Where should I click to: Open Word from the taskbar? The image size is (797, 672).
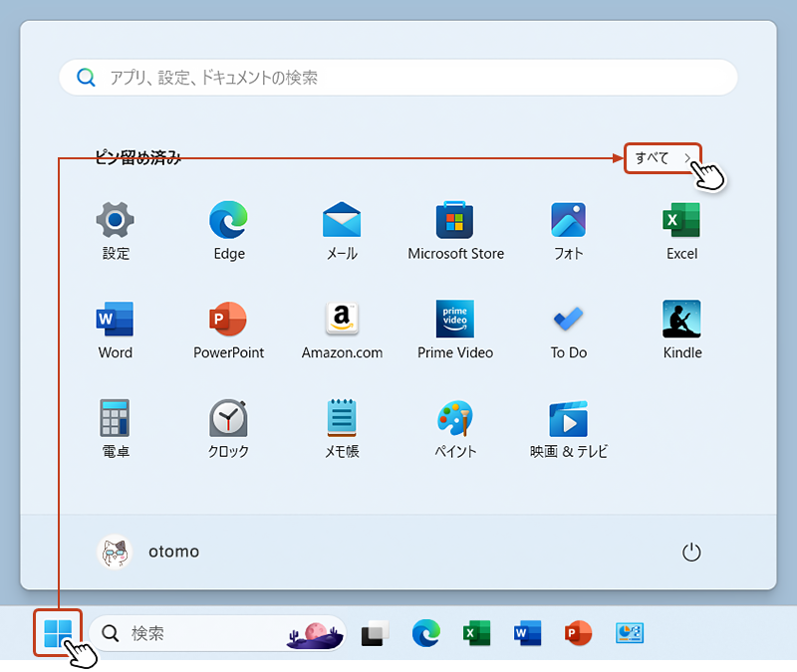[528, 633]
